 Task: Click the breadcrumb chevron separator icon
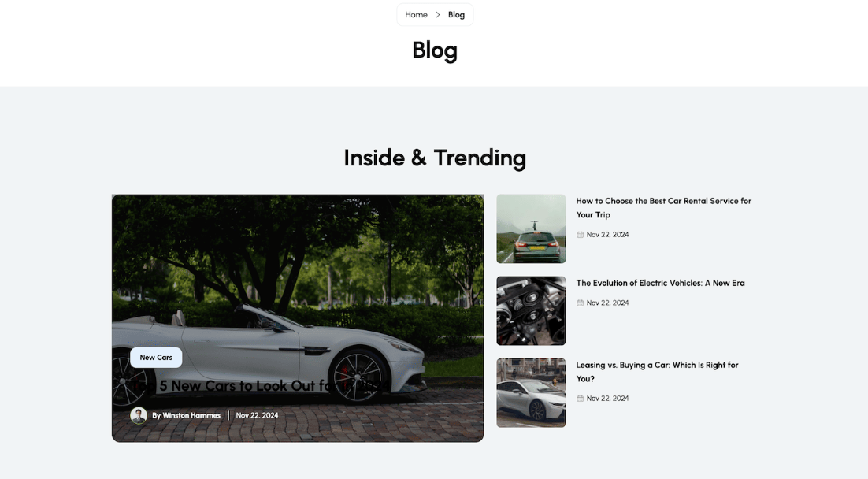[x=437, y=15]
